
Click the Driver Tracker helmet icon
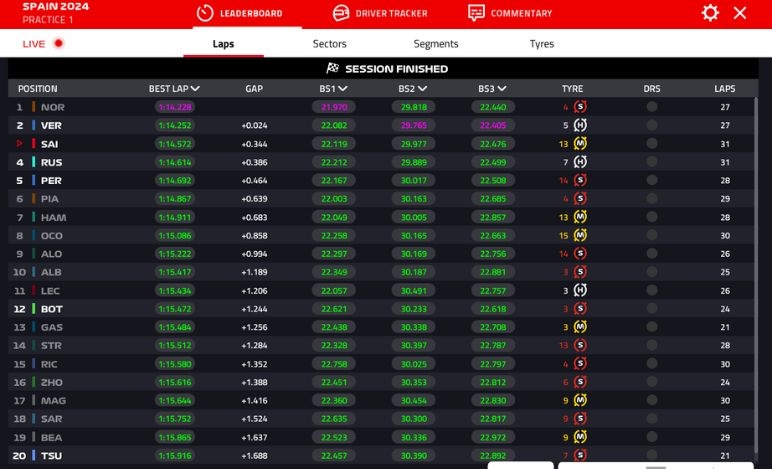click(x=341, y=13)
